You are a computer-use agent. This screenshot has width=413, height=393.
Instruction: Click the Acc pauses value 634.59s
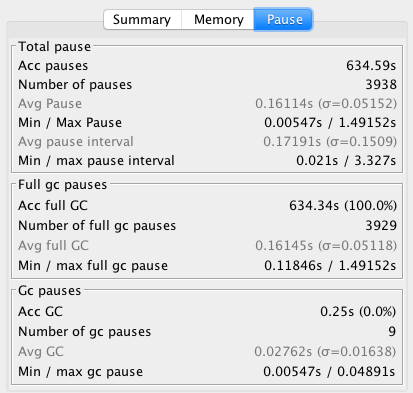371,65
